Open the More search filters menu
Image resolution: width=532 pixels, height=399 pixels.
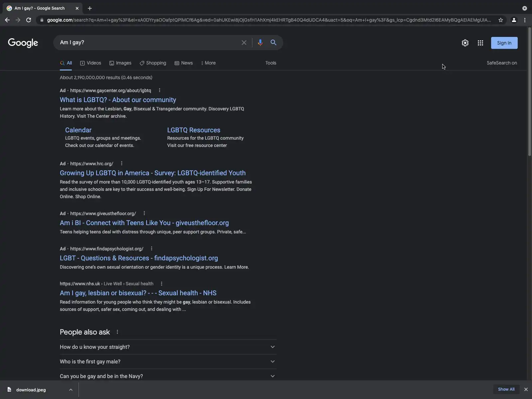pyautogui.click(x=208, y=63)
